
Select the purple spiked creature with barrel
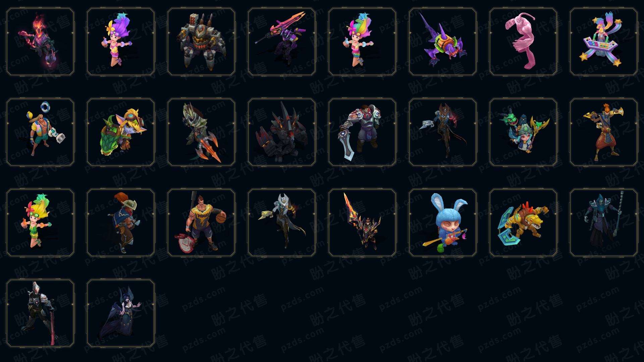[443, 42]
